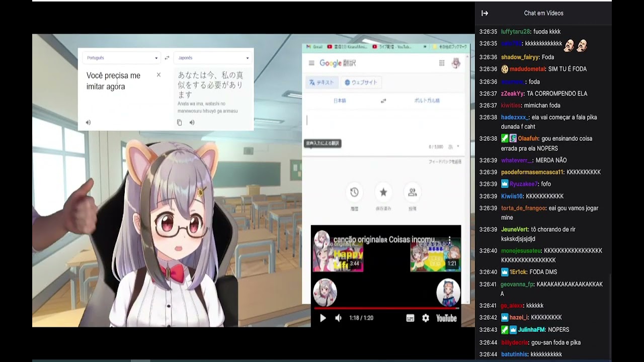The height and width of the screenshot is (362, 644).
Task: Click username Olaafuh in chat
Action: [x=528, y=138]
